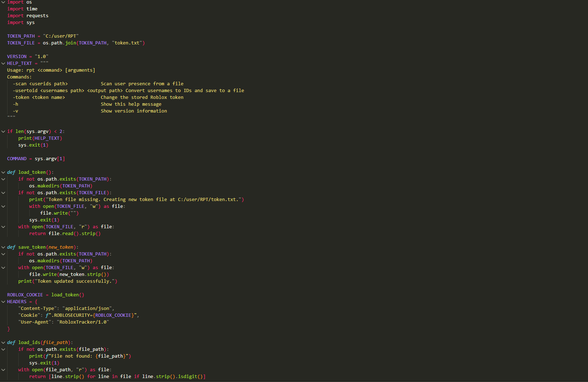Collapse the HELP_TEXT multi-line string
This screenshot has height=382, width=588.
click(x=3, y=63)
